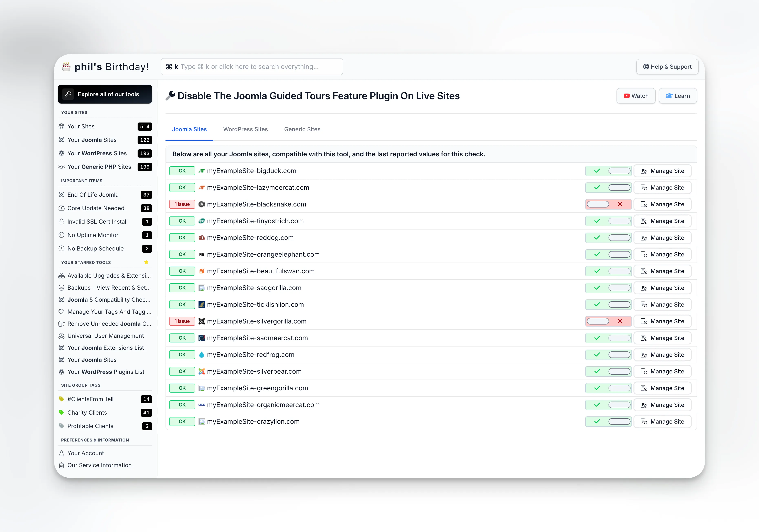The width and height of the screenshot is (759, 532).
Task: Click the Joomla favicon on myExampleSite-silvergorilla.com
Action: [202, 321]
